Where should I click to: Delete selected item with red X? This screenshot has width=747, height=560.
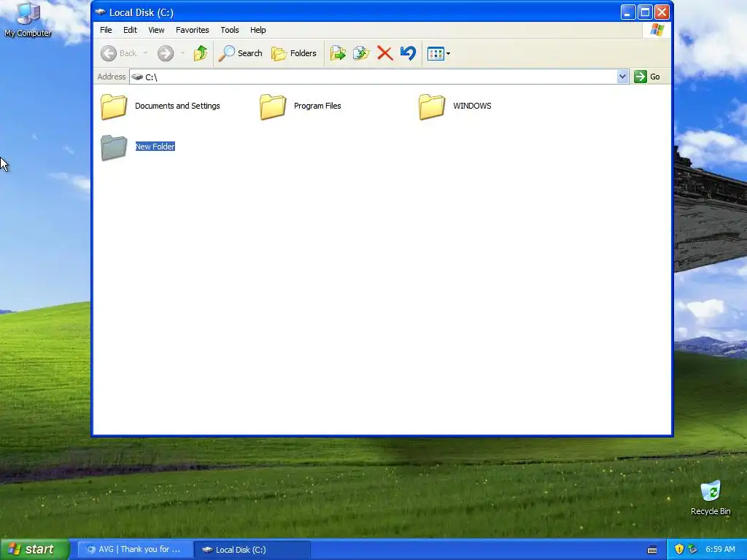(385, 53)
